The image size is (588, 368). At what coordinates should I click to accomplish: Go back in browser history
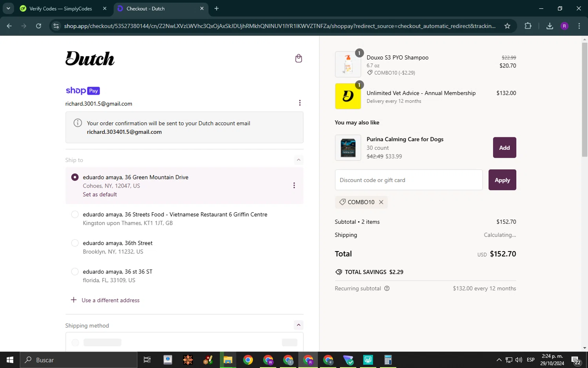click(x=9, y=26)
